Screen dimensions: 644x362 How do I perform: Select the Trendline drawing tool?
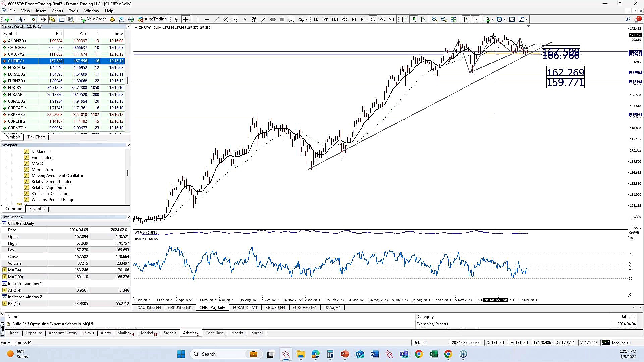pyautogui.click(x=216, y=19)
